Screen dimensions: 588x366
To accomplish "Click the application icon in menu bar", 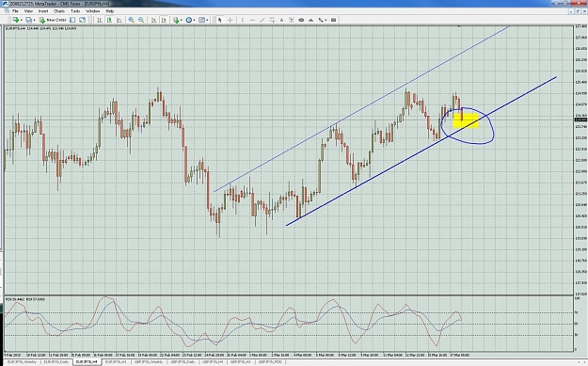I will pyautogui.click(x=7, y=11).
